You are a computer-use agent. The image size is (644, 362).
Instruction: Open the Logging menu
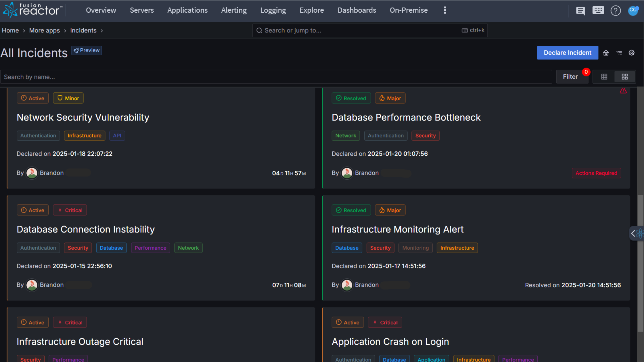273,10
